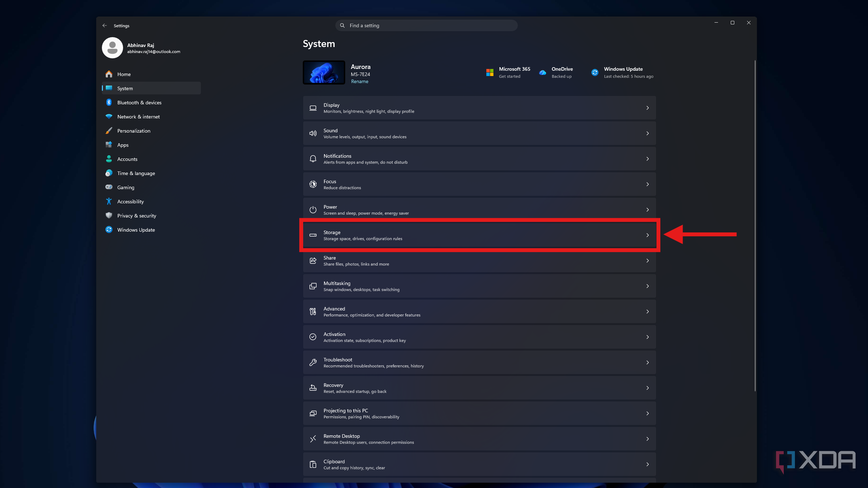Screen dimensions: 868x488
Task: Expand the Display row chevron
Action: [x=648, y=108]
